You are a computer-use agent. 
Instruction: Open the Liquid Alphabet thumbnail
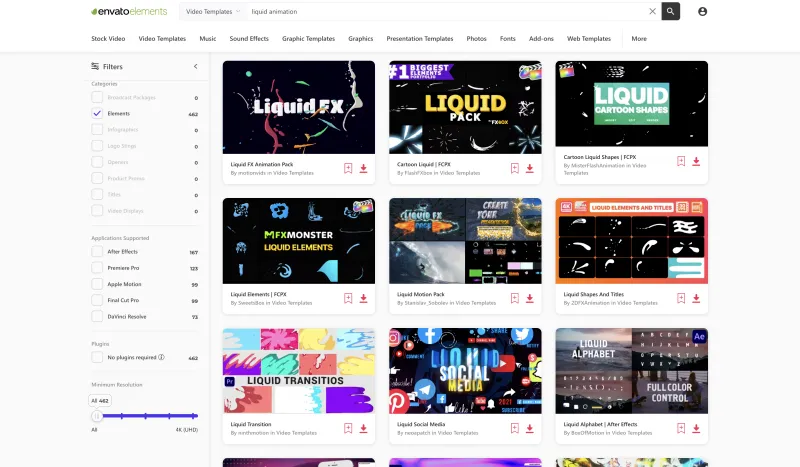click(632, 371)
